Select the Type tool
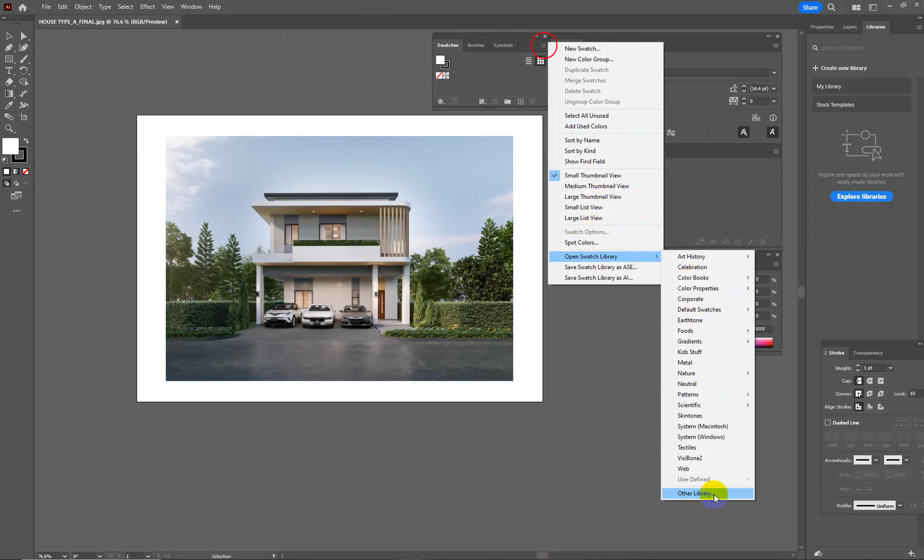The width and height of the screenshot is (924, 560). pos(9,71)
